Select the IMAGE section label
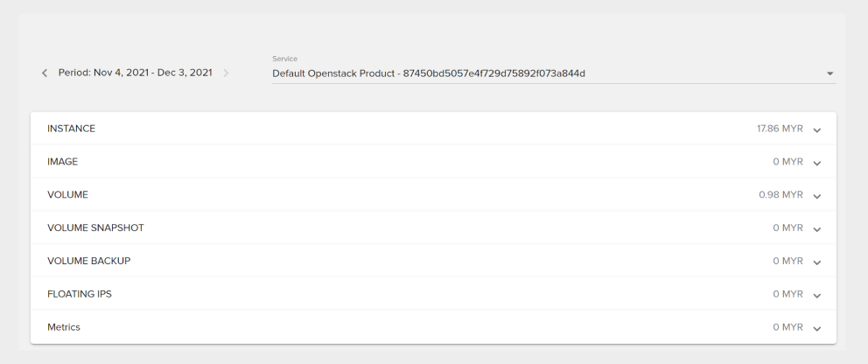Screen dimensions: 868x364 click(x=63, y=162)
